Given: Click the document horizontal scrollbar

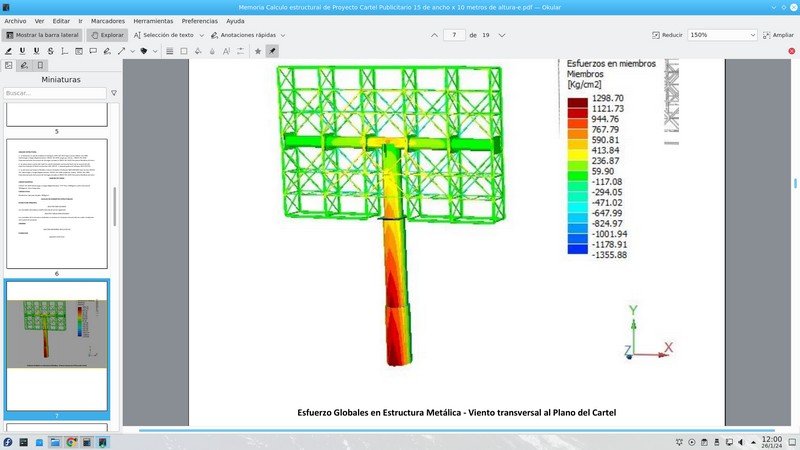Looking at the screenshot, I should (x=457, y=430).
